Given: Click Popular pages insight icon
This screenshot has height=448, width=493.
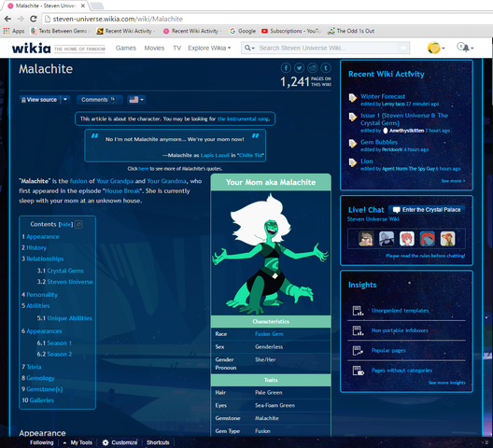Looking at the screenshot, I should click(x=358, y=350).
